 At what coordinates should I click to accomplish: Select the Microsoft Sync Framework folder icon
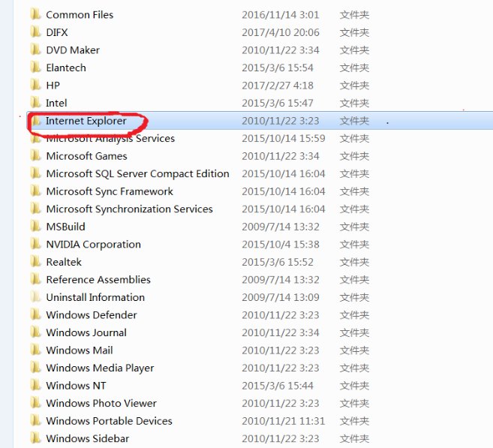(36, 191)
